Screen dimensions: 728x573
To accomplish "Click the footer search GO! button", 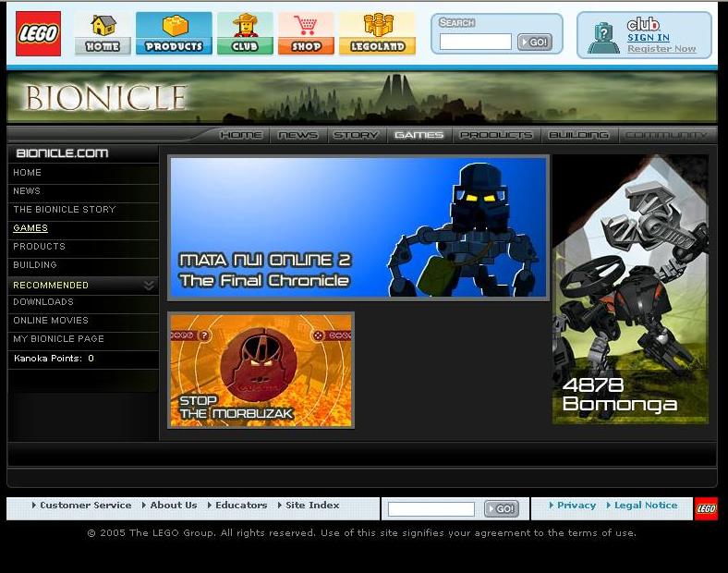I will 501,509.
